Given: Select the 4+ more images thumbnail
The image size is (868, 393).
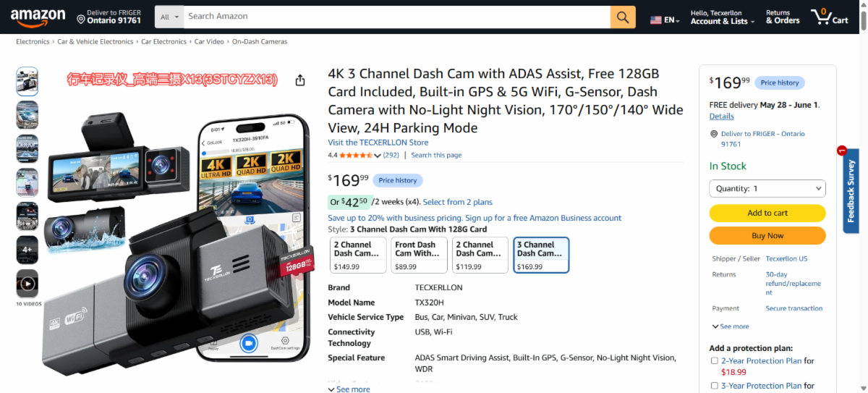Looking at the screenshot, I should [x=27, y=250].
